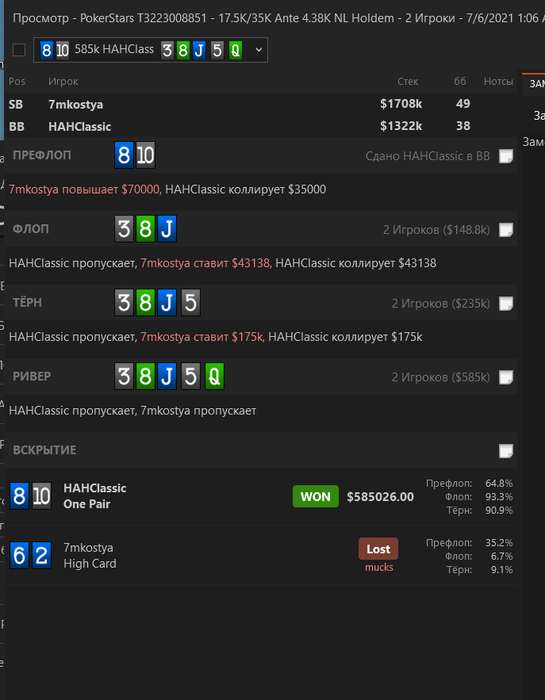The width and height of the screenshot is (545, 700).
Task: Click the Стек column header
Action: (x=408, y=82)
